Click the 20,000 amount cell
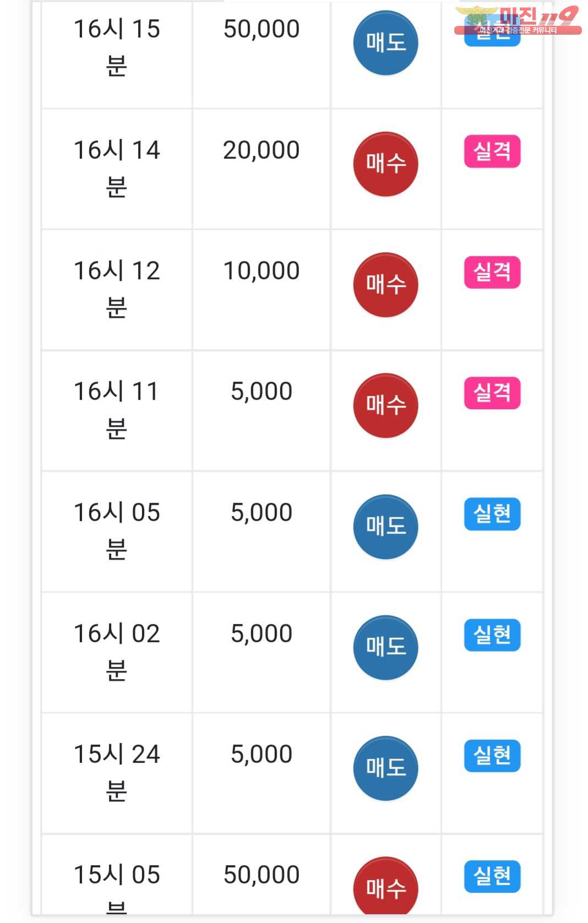The height and width of the screenshot is (923, 588). pos(262,150)
